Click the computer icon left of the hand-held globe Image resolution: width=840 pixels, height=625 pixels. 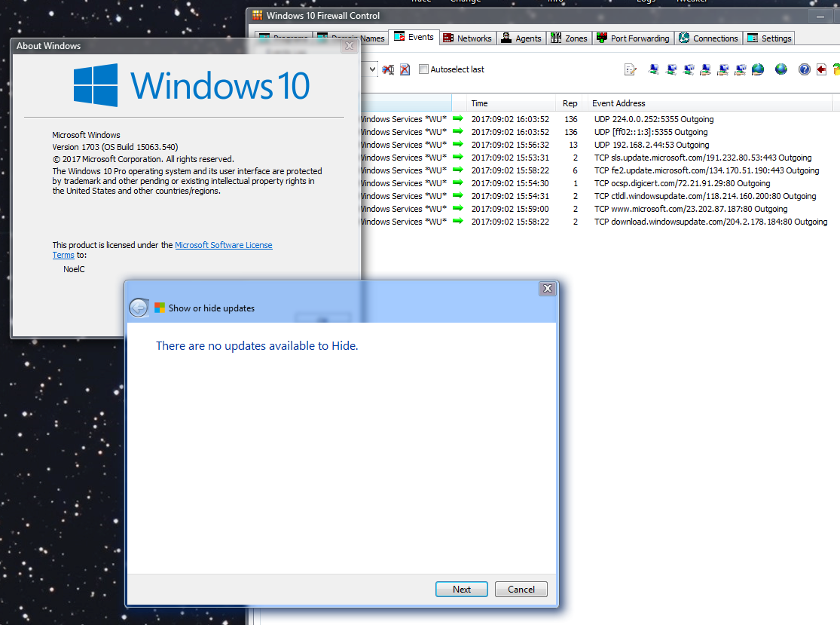coord(741,69)
